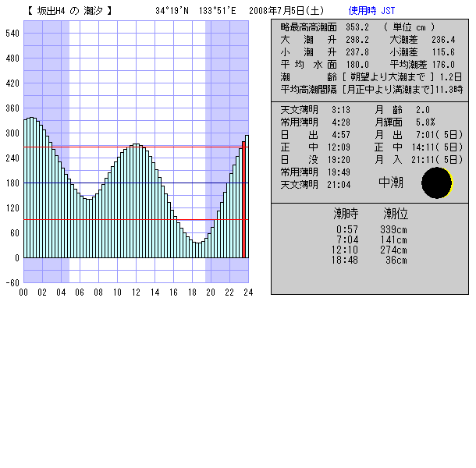The image size is (476, 468).
Task: Click the moon 正中 time 14:11
Action: [424, 147]
